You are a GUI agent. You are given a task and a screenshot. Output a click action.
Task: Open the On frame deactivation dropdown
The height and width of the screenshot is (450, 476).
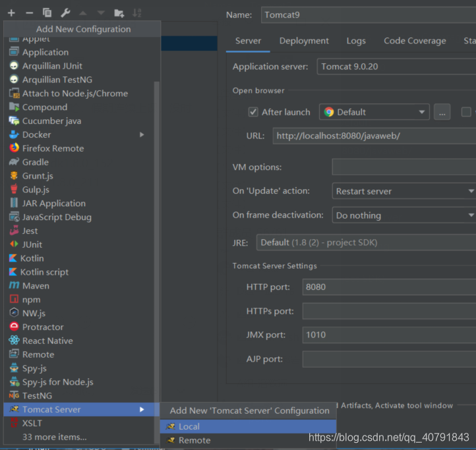click(x=404, y=215)
